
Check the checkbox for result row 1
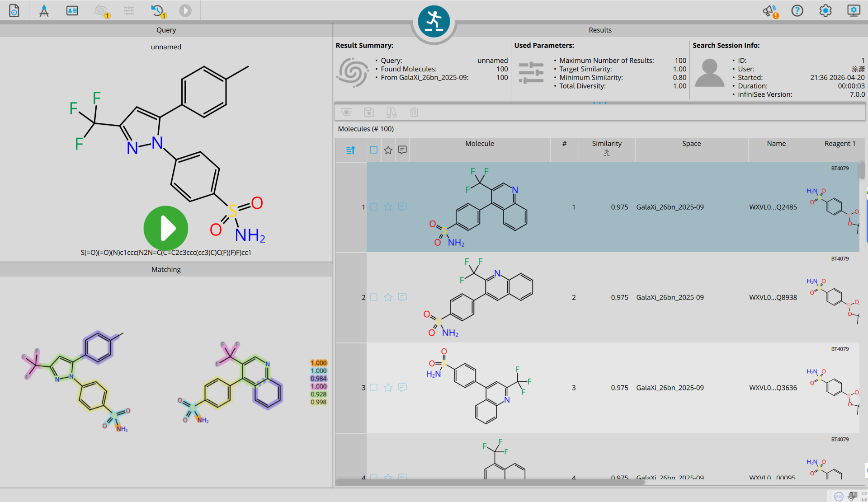(373, 207)
